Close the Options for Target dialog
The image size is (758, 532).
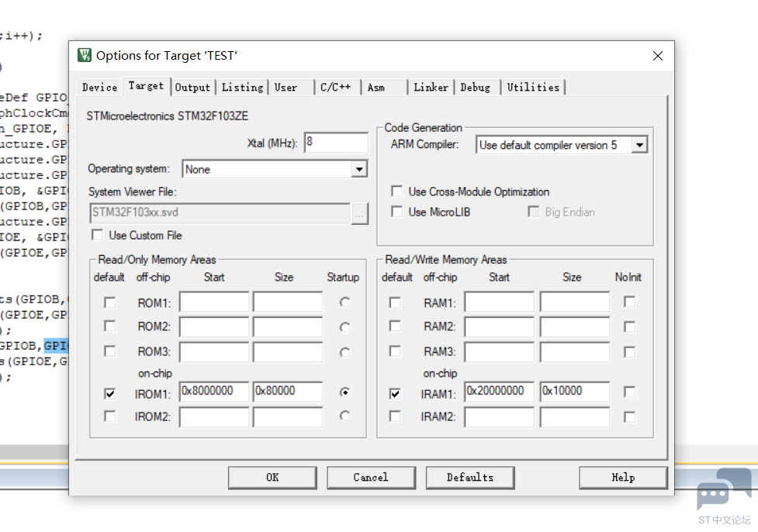[x=657, y=56]
